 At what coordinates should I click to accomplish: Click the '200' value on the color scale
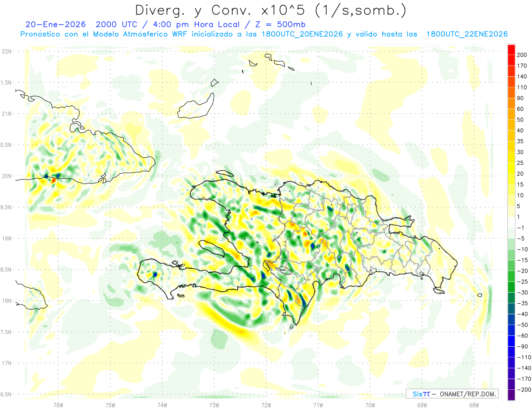[522, 55]
